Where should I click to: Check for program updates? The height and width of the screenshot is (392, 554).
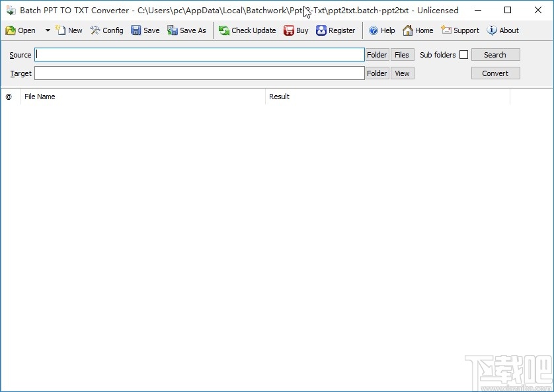pyautogui.click(x=247, y=30)
